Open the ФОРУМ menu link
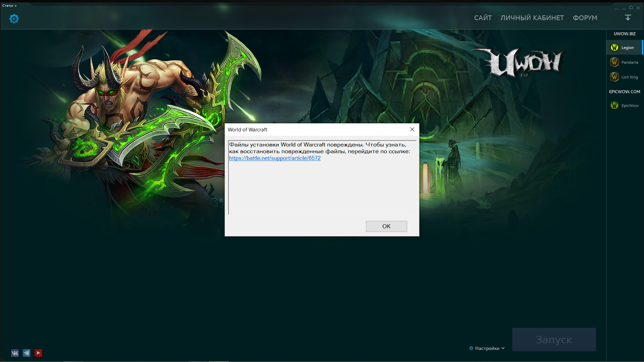This screenshot has height=362, width=644. pyautogui.click(x=585, y=18)
